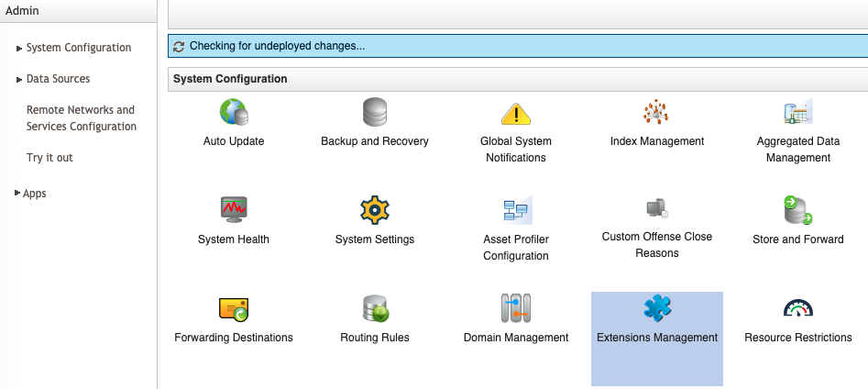Open Store and Forward
868x389 pixels.
(x=797, y=211)
